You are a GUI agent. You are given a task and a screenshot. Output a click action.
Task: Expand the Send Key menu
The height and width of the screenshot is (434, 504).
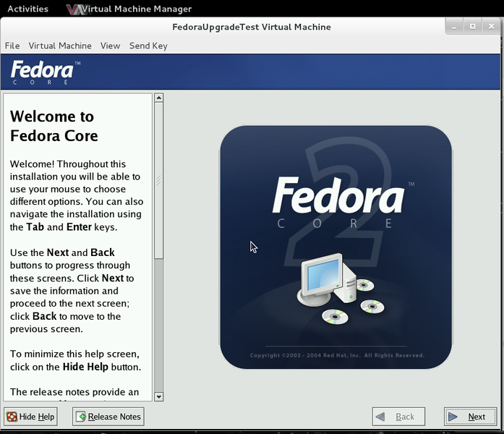pos(148,46)
